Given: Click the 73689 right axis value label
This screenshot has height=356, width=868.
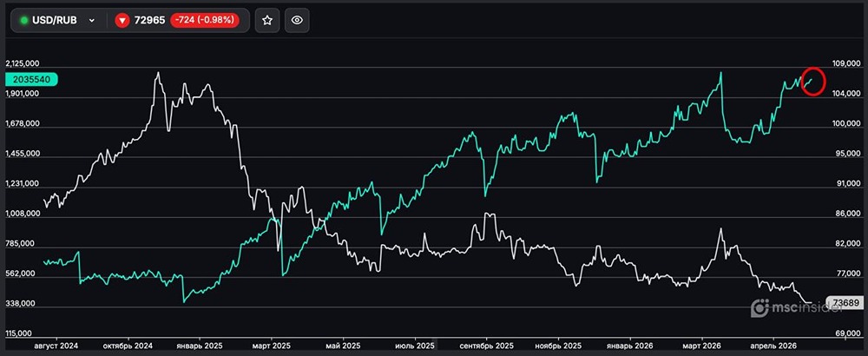Looking at the screenshot, I should pos(845,302).
